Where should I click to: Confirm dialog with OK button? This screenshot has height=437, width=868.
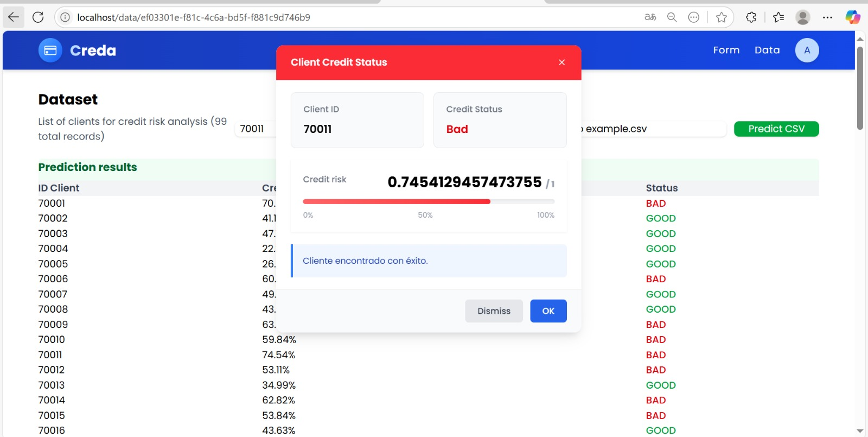[548, 311]
